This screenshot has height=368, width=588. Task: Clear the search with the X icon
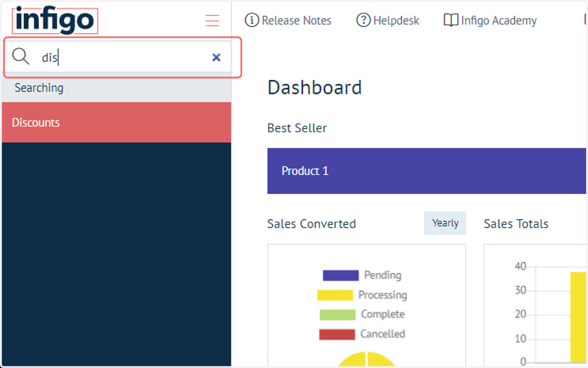click(216, 57)
